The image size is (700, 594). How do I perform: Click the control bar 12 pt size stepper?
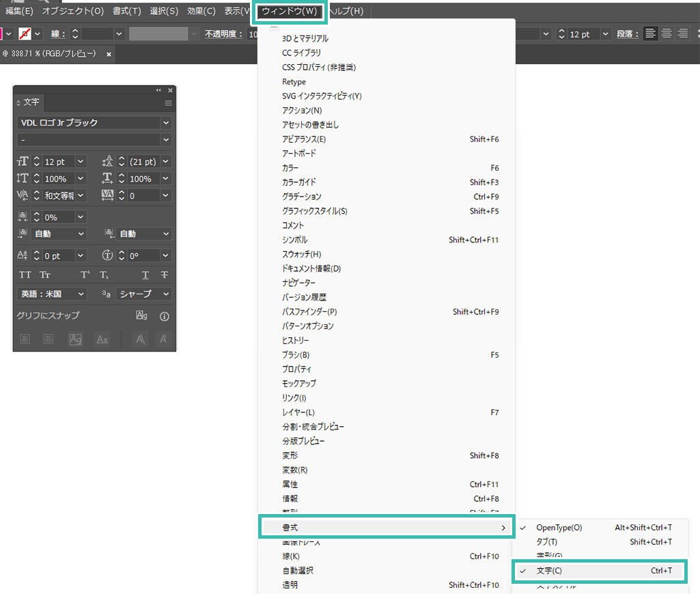coord(561,33)
